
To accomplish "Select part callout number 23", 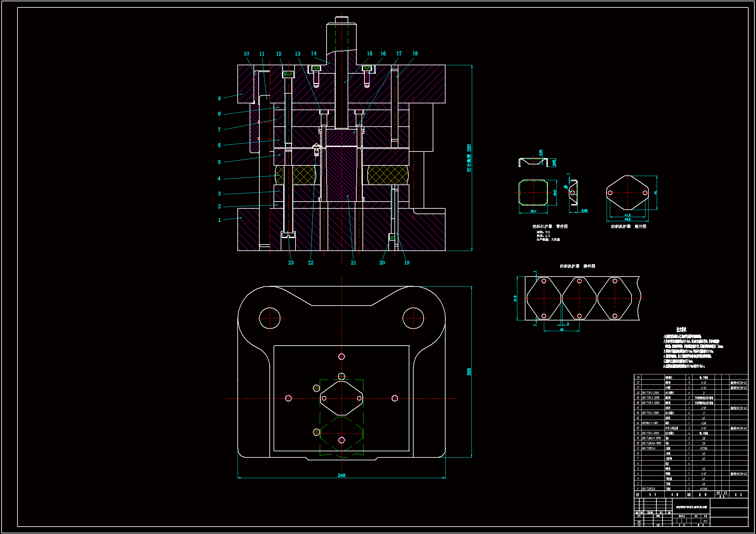I will click(291, 263).
